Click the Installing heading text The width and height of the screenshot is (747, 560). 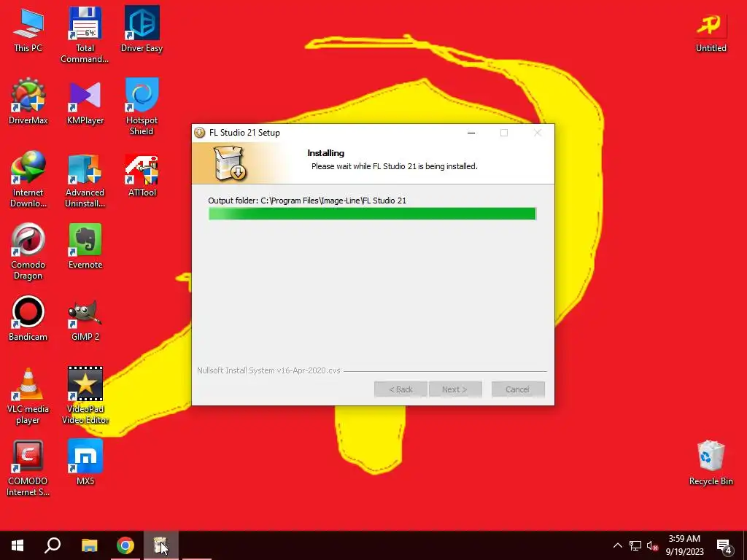point(326,153)
